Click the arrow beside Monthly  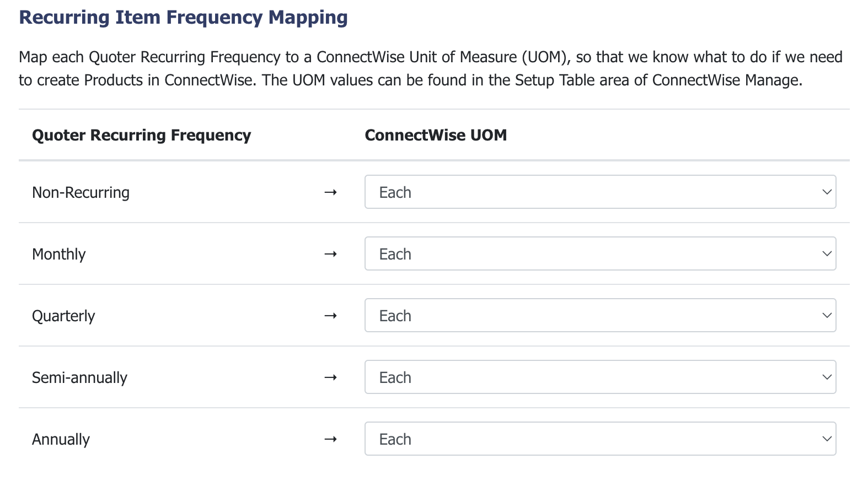(330, 254)
